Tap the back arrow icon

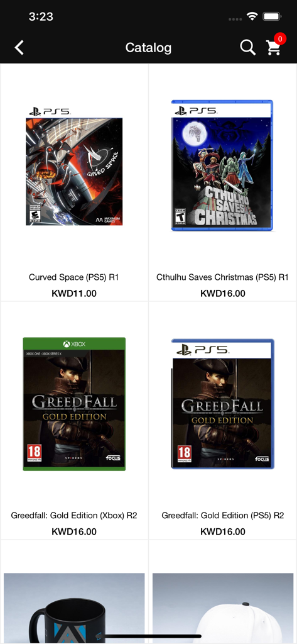coord(19,48)
